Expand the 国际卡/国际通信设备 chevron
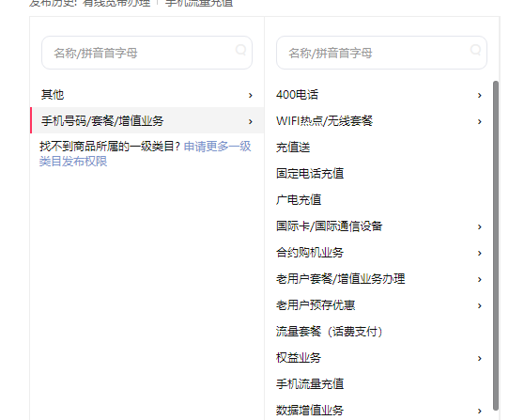This screenshot has width=509, height=420. (480, 226)
